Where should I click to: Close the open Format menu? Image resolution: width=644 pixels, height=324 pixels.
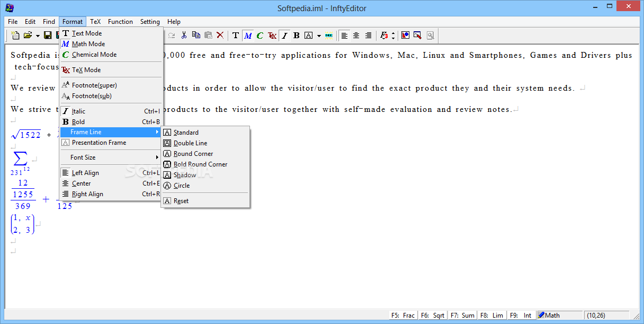coord(73,22)
